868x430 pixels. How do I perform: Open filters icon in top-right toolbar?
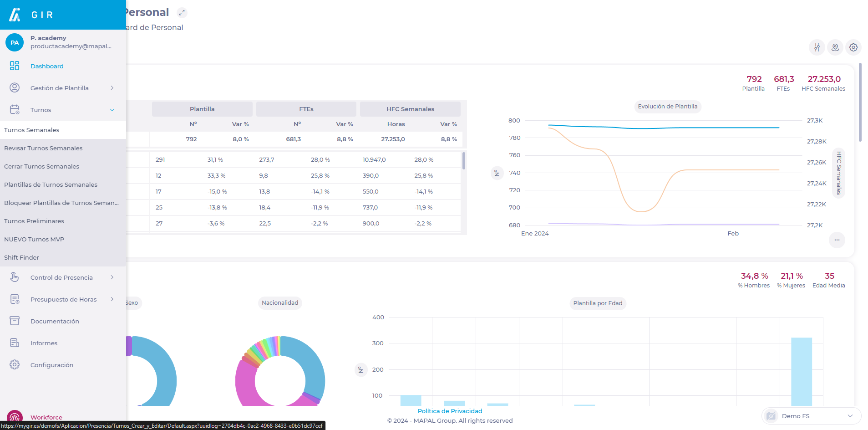point(817,47)
